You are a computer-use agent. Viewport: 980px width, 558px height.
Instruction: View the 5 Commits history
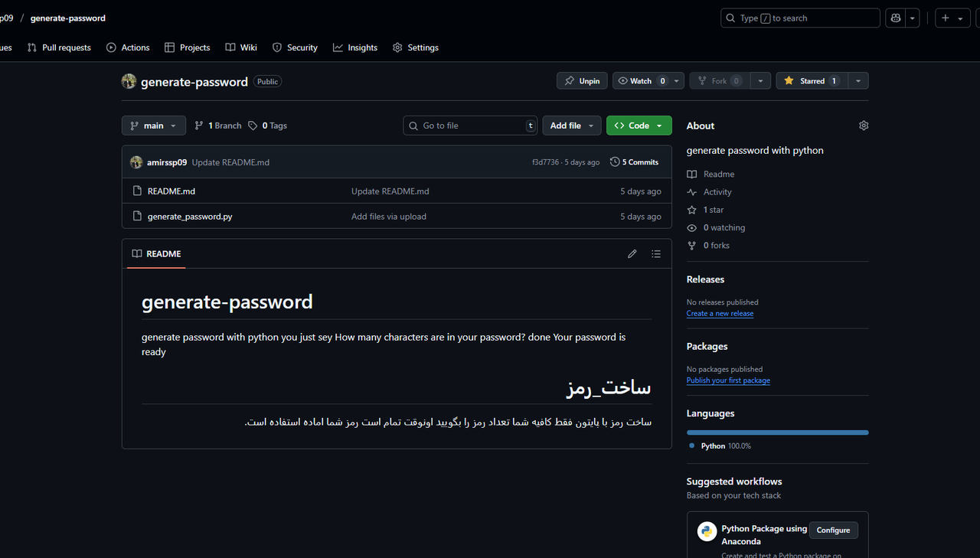635,162
